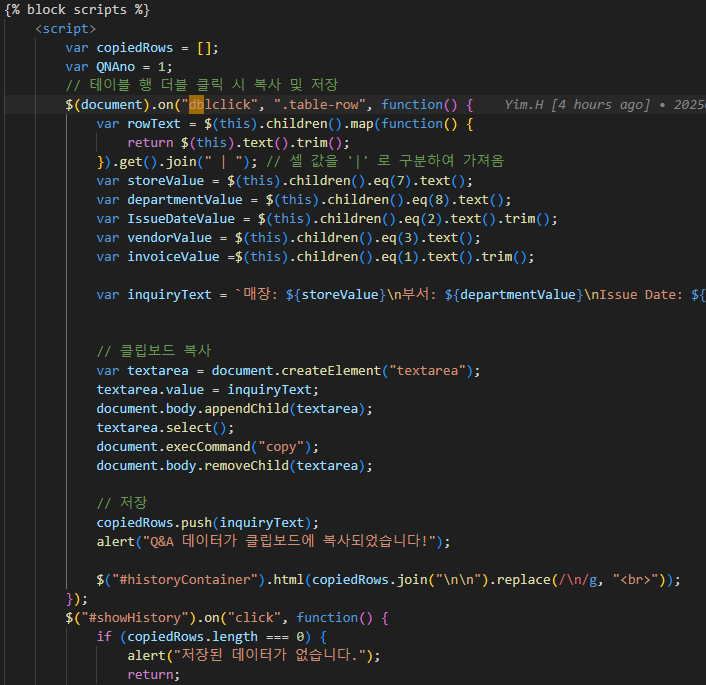Click the comment '테이블 행 더블 클릭 시 복사 및 저장'

(202, 85)
